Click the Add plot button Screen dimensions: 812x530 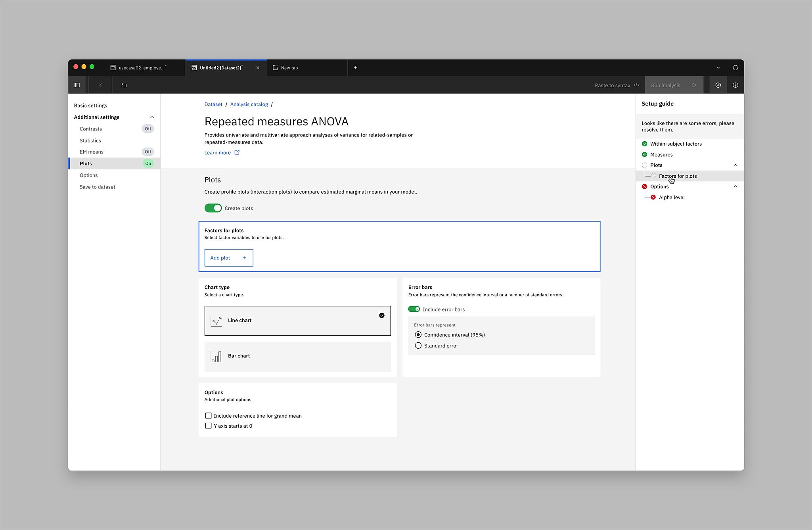[x=228, y=258]
